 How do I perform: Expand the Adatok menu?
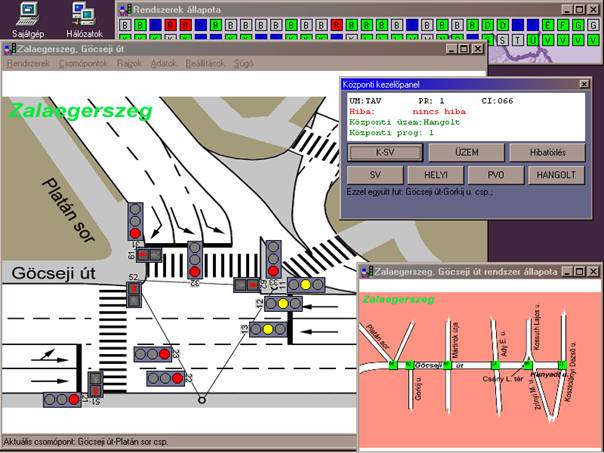[x=162, y=63]
